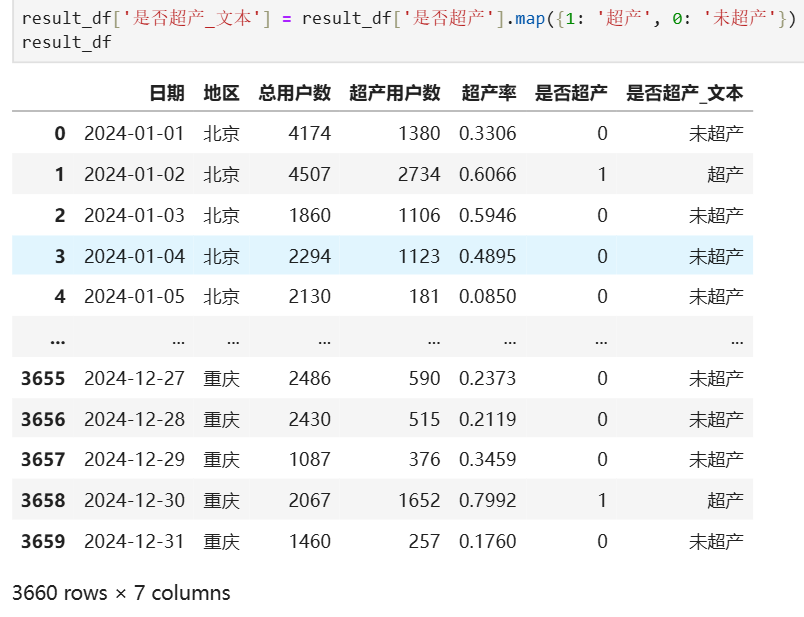
Task: Select date cell 2024-12-28
Action: 134,420
